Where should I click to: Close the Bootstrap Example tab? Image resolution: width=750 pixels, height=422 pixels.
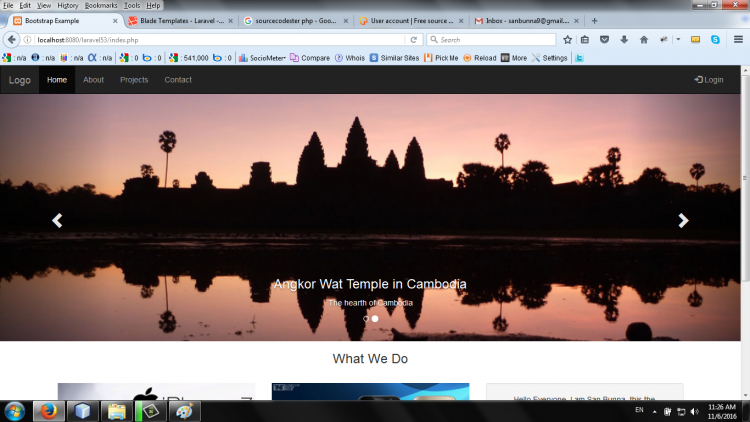click(x=115, y=21)
